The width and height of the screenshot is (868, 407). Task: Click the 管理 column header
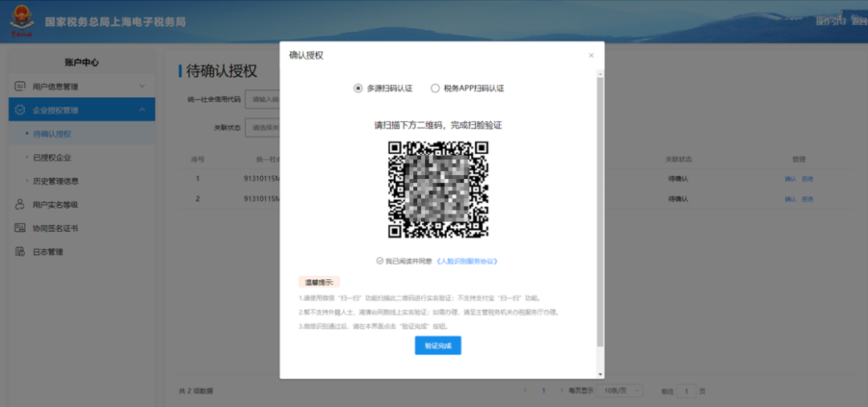coord(798,159)
